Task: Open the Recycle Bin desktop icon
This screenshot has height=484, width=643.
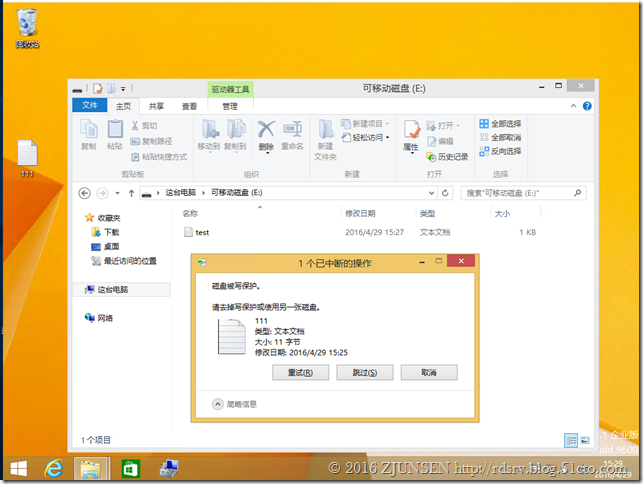Action: (x=27, y=28)
